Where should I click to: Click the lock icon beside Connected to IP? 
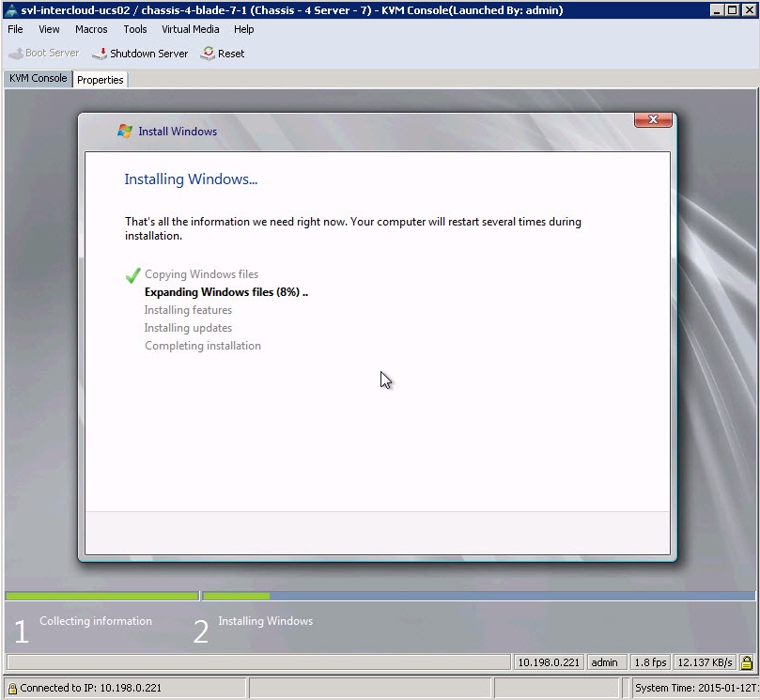12,688
